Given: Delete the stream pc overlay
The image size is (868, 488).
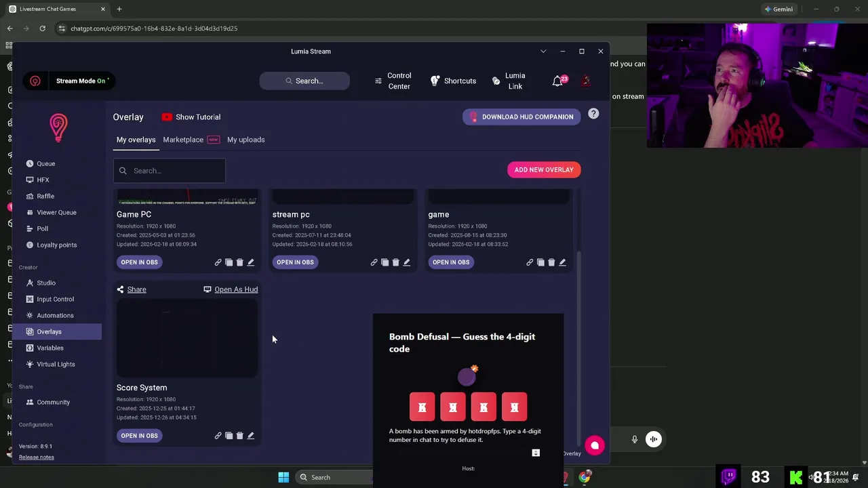Looking at the screenshot, I should point(395,262).
